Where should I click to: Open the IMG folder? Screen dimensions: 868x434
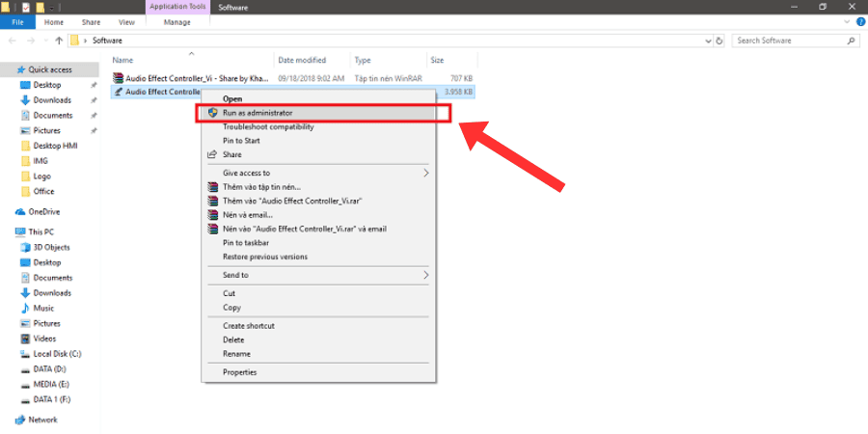coord(41,161)
